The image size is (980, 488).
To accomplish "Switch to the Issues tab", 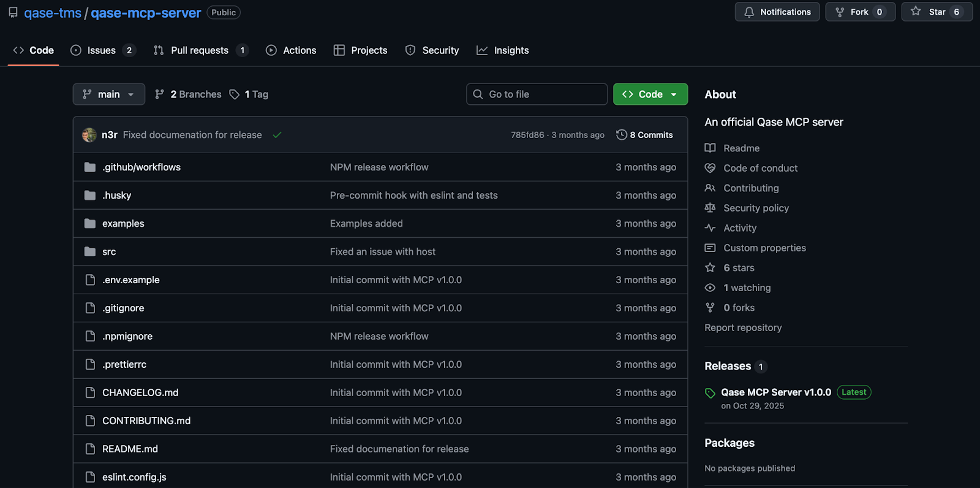I will coord(101,50).
